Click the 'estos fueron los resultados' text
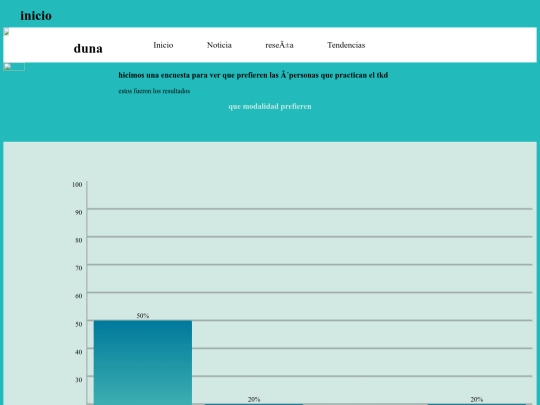 pos(154,91)
